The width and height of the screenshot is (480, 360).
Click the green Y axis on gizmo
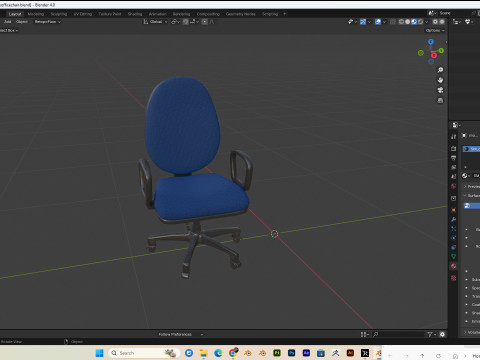pos(441,51)
